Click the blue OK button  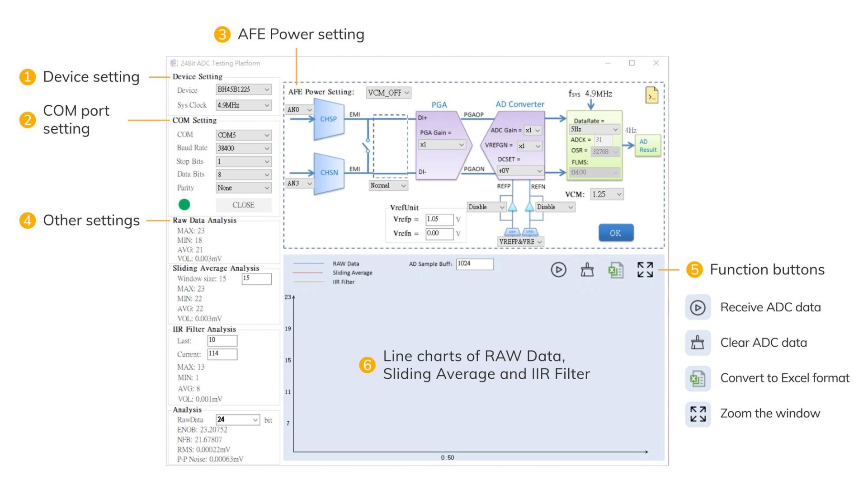coord(616,233)
